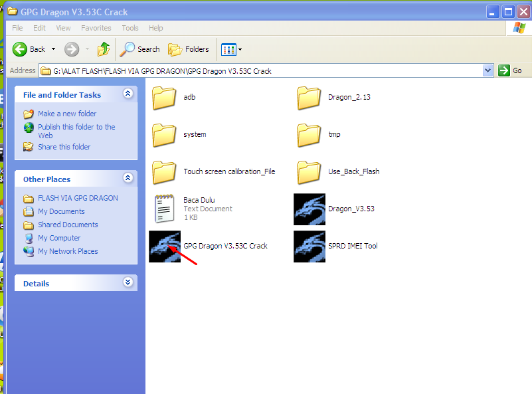This screenshot has width=532, height=394.
Task: Go to the Shared Documents link
Action: coord(68,225)
